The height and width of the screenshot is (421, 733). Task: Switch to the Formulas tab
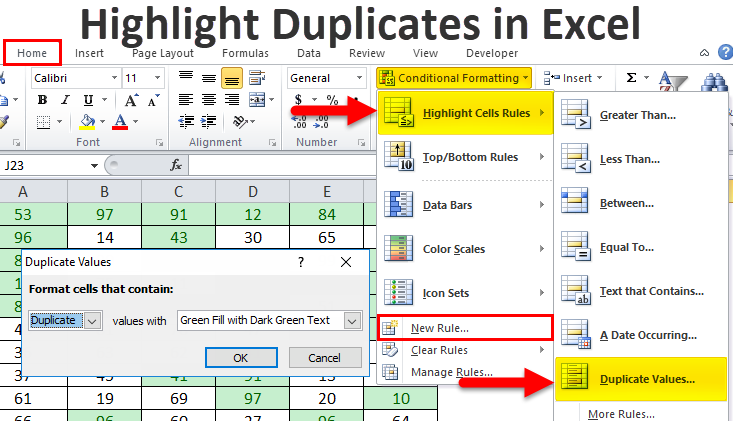point(245,53)
